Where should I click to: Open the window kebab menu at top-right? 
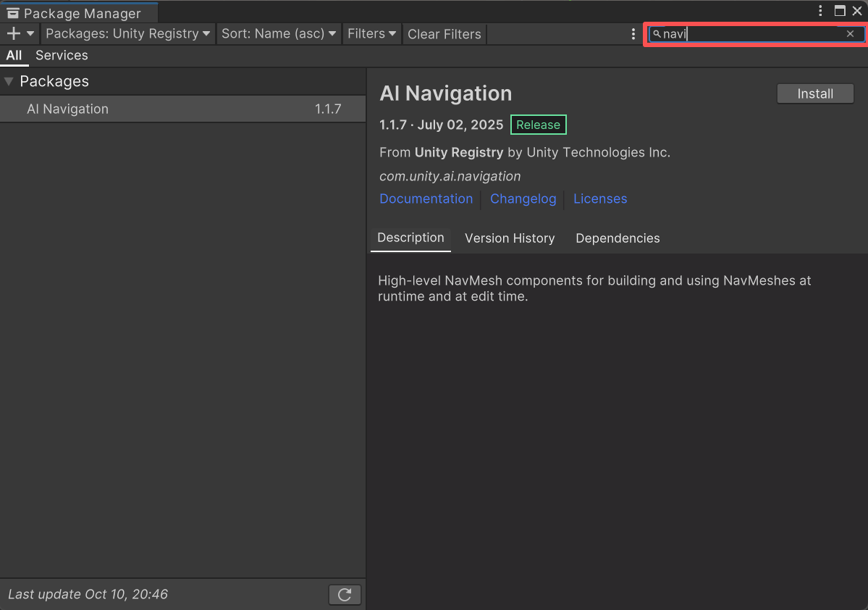coord(820,11)
